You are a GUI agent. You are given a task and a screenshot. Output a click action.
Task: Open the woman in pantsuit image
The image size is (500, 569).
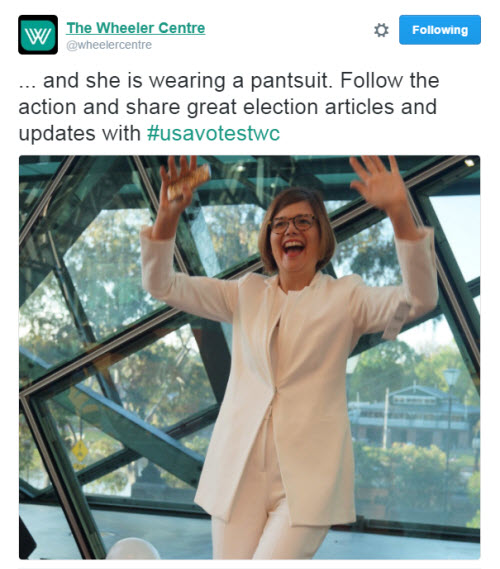point(250,357)
